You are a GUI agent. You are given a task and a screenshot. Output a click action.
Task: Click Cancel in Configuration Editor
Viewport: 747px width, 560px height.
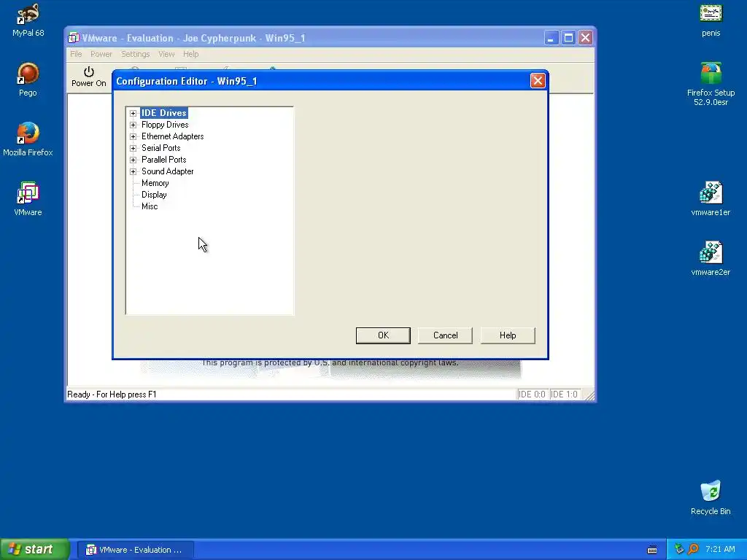(446, 335)
